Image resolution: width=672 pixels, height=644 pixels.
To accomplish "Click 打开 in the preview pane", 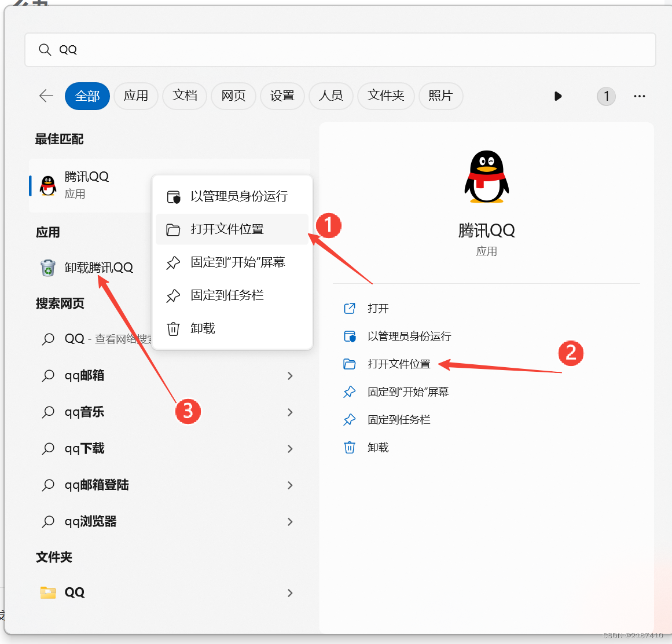I will 378,309.
